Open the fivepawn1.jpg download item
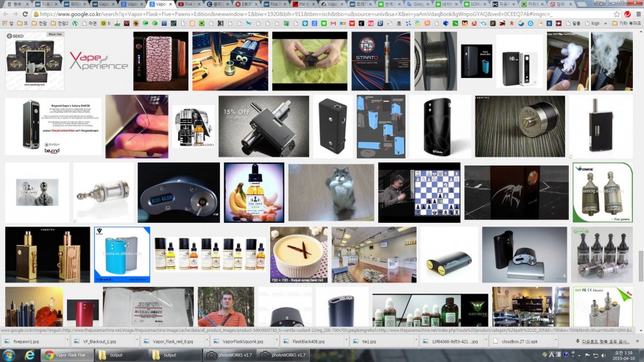 (x=28, y=341)
